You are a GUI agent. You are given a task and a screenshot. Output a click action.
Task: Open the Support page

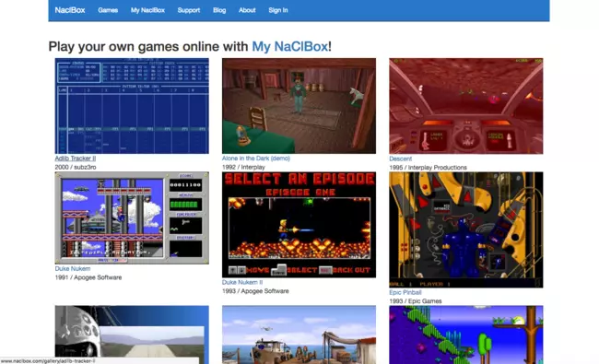click(189, 10)
